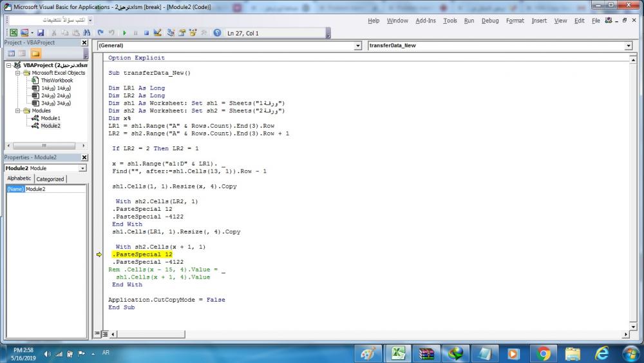
Task: Open the Tools menu
Action: tap(450, 21)
